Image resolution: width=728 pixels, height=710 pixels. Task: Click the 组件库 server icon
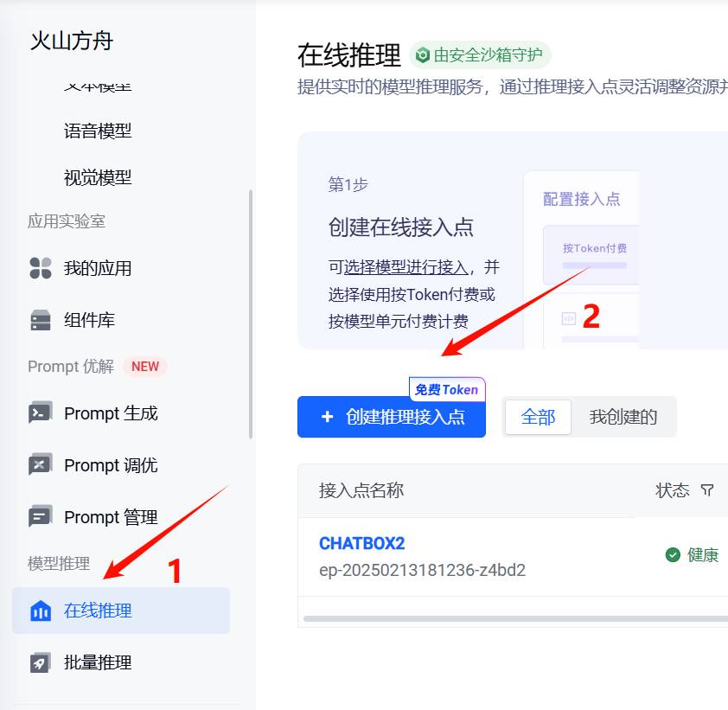pos(41,320)
